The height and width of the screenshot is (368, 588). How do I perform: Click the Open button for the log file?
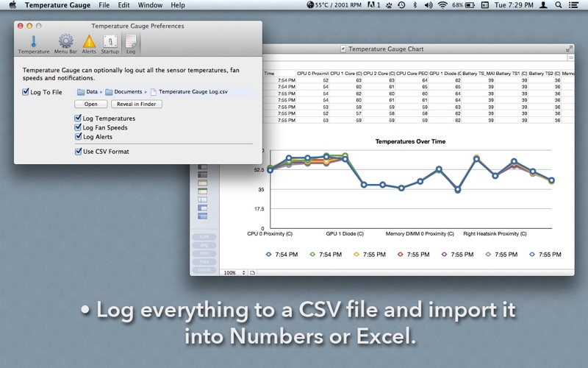90,104
